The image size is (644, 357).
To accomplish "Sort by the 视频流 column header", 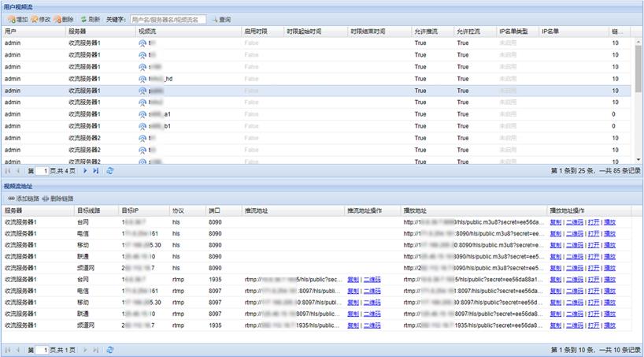I will (x=188, y=32).
